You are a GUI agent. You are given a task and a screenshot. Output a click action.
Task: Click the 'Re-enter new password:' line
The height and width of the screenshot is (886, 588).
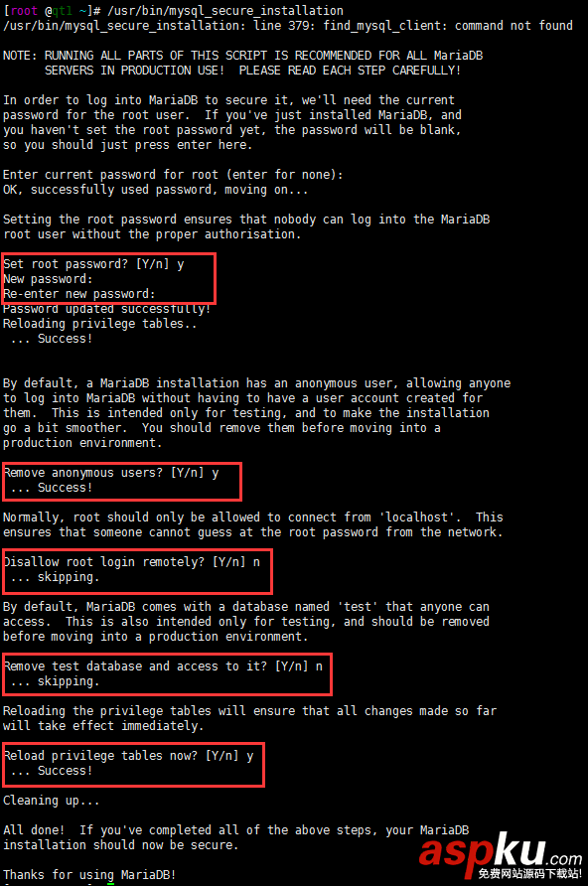pyautogui.click(x=79, y=294)
